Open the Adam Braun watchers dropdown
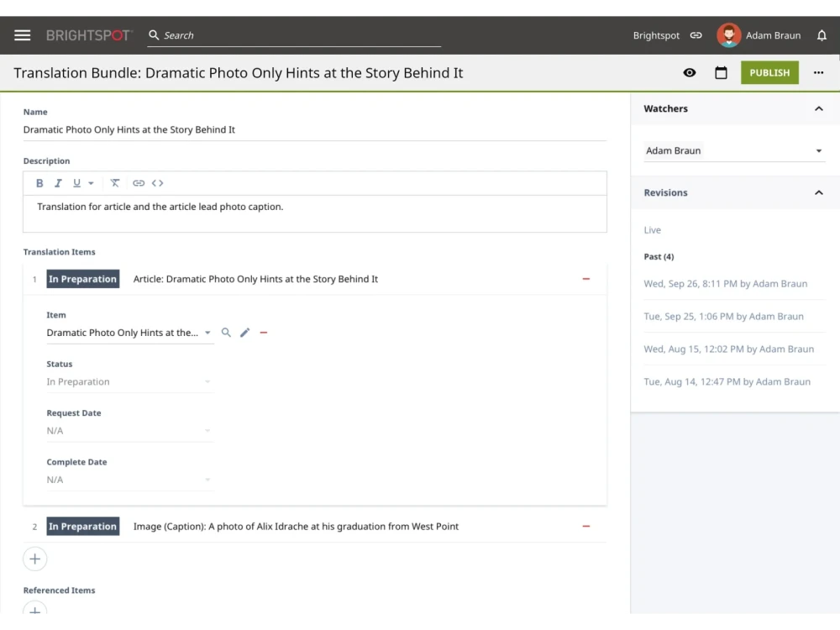This screenshot has height=630, width=840. (733, 151)
